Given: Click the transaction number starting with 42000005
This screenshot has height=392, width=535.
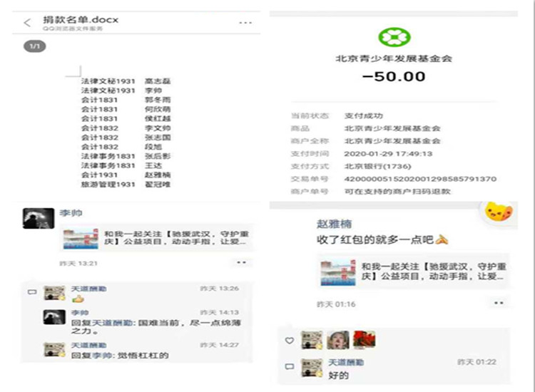Looking at the screenshot, I should click(420, 179).
